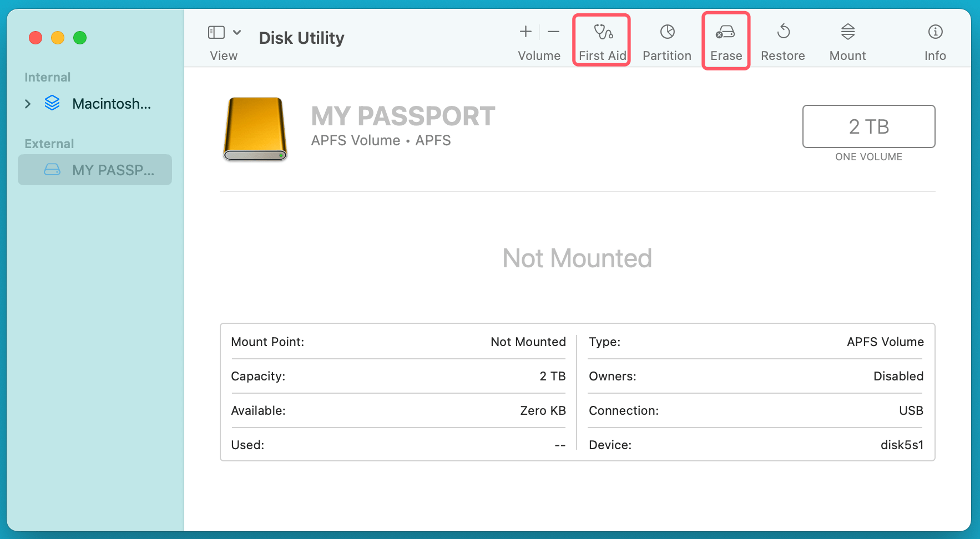Click the disk5s1 device value
This screenshot has height=539, width=980.
click(x=902, y=445)
